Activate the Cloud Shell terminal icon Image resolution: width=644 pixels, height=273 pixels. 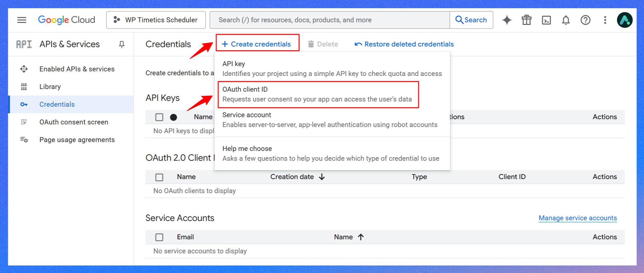[x=546, y=20]
